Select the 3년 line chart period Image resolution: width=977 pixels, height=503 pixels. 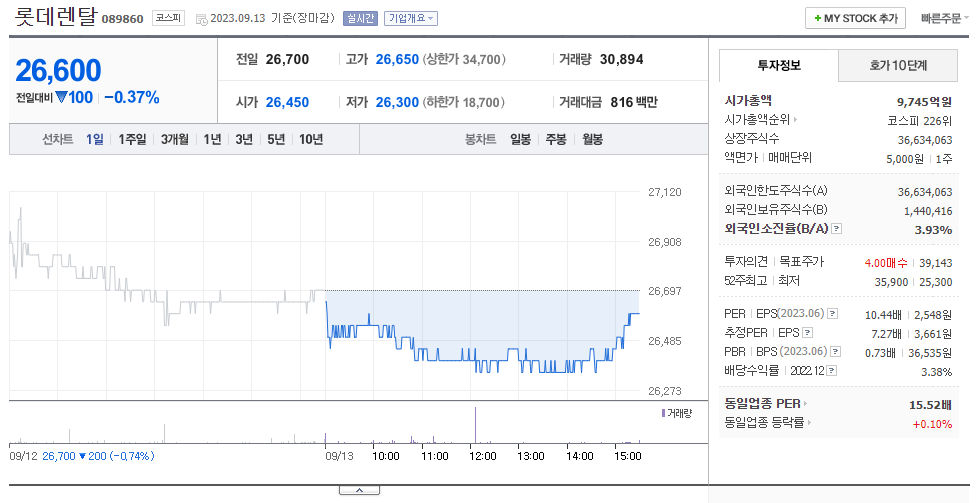244,139
